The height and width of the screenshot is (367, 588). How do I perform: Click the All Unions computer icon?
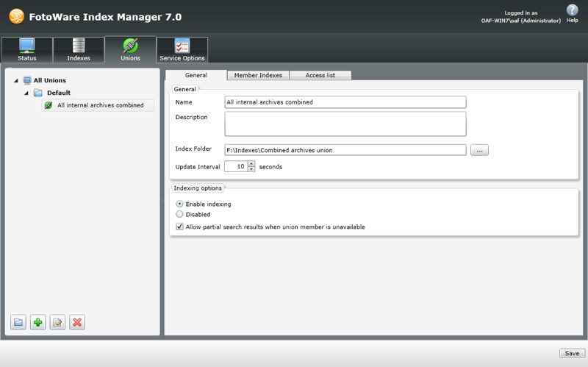[27, 80]
